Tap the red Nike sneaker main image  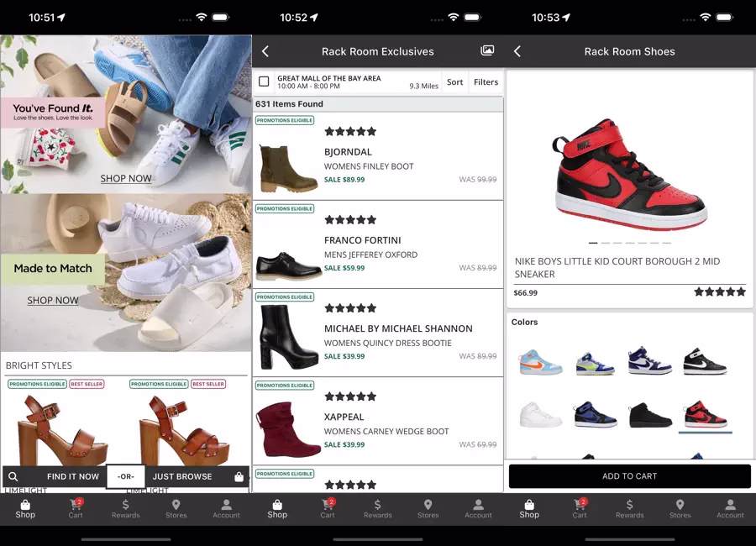pos(630,175)
